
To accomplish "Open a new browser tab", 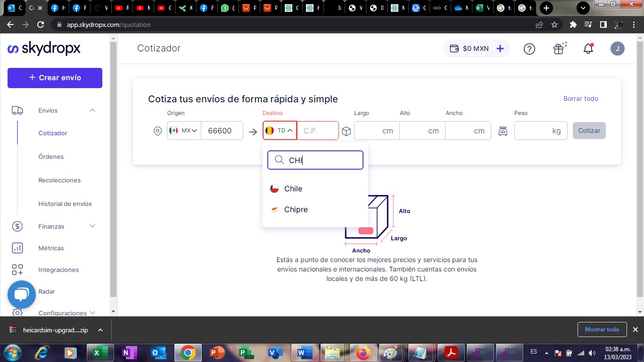I will coord(546,8).
